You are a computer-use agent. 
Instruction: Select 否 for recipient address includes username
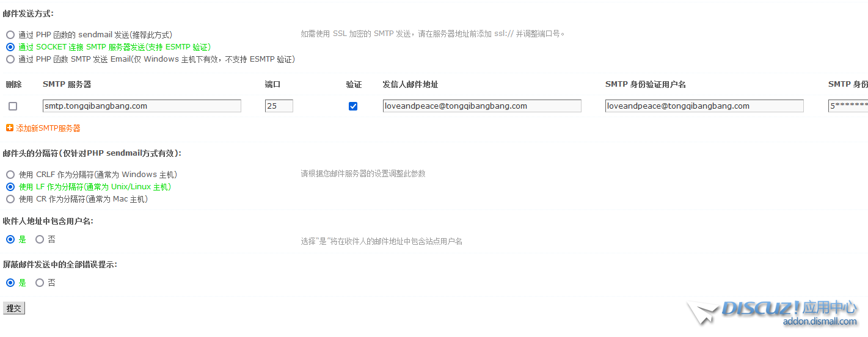pyautogui.click(x=40, y=239)
